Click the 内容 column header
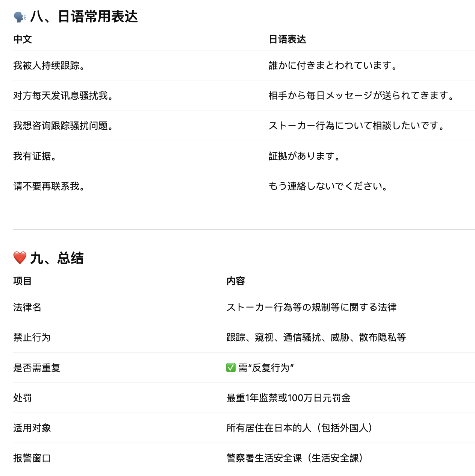 click(x=236, y=281)
